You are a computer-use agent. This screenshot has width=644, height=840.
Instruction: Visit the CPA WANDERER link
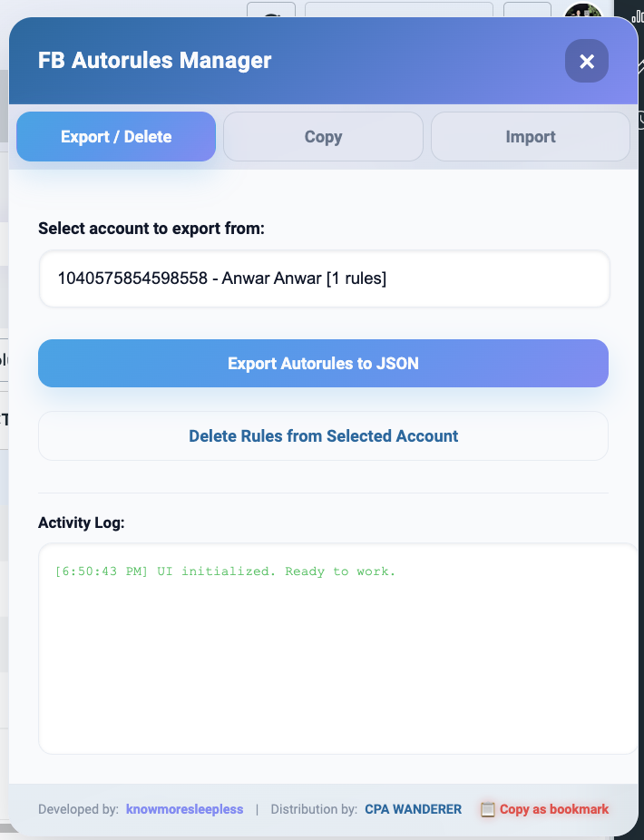click(413, 809)
